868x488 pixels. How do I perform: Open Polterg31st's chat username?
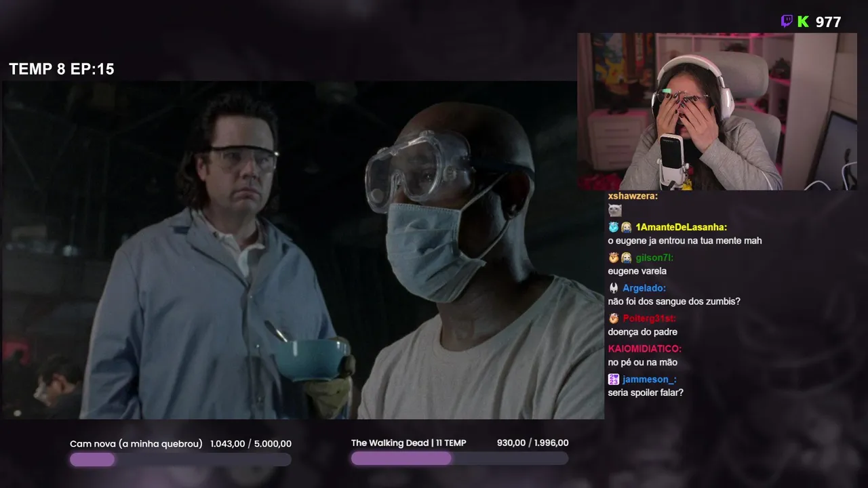pyautogui.click(x=650, y=319)
